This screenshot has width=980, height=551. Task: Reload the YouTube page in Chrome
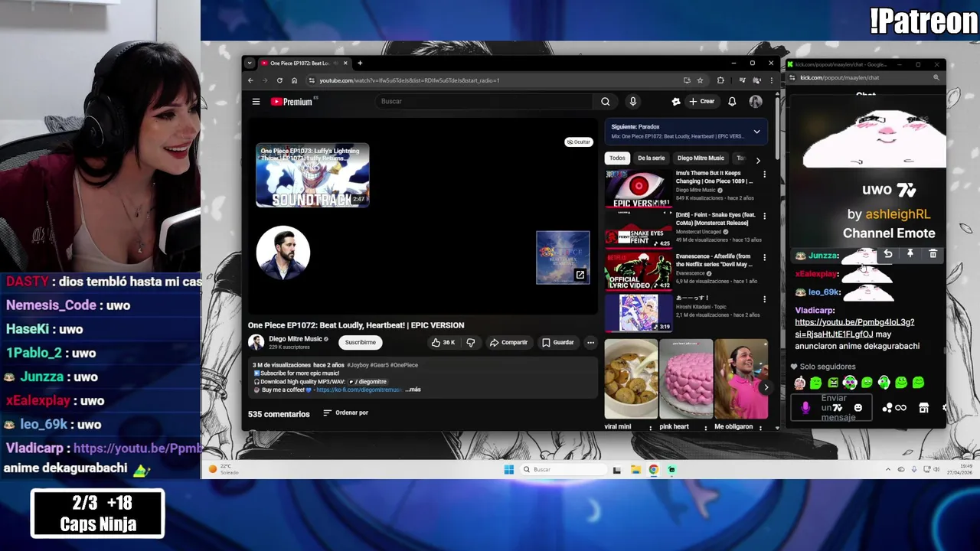[x=279, y=80]
